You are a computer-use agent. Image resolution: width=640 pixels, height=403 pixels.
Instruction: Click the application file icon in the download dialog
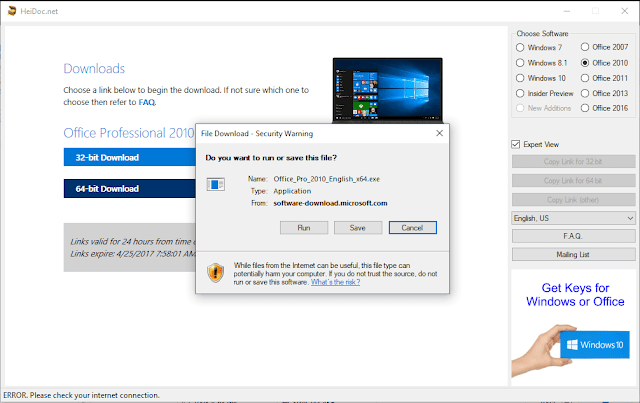pos(216,185)
